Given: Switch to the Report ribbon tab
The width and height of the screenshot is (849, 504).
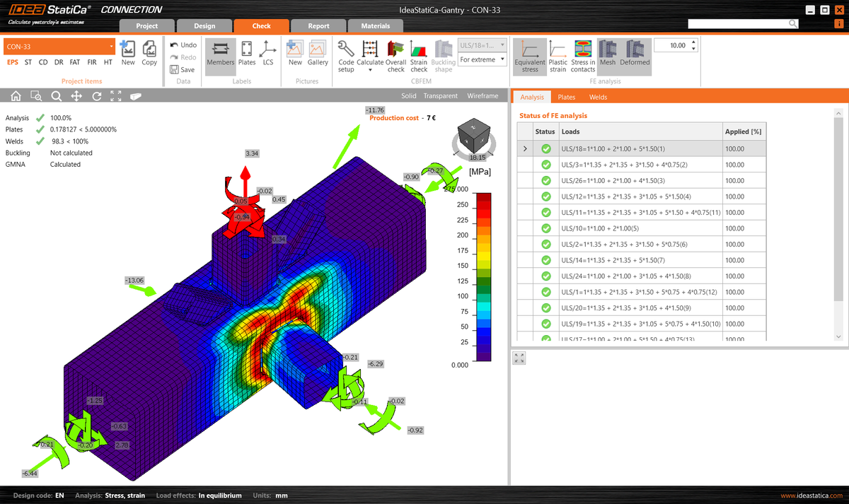Looking at the screenshot, I should point(318,25).
